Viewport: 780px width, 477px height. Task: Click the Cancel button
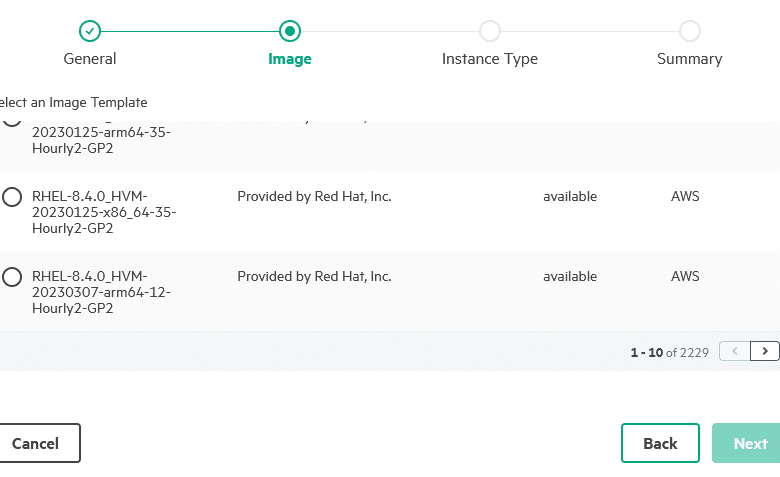point(35,443)
